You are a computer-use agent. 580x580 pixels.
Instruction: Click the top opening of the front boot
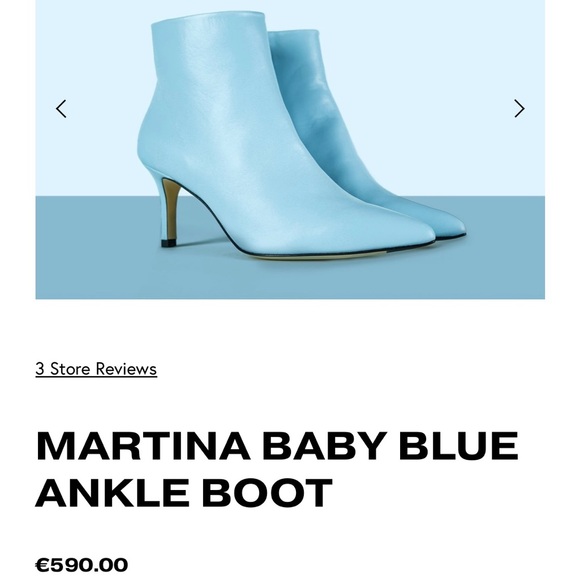tap(208, 19)
